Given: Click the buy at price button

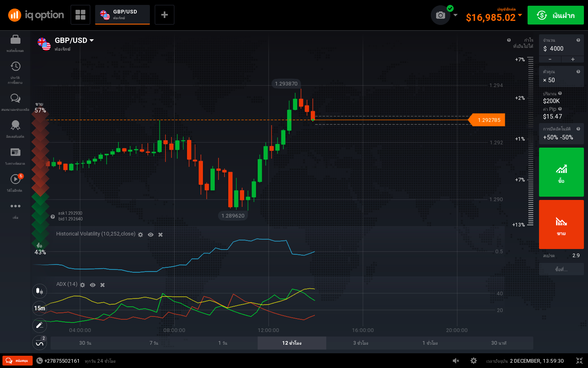Looking at the screenshot, I should pos(561,269).
